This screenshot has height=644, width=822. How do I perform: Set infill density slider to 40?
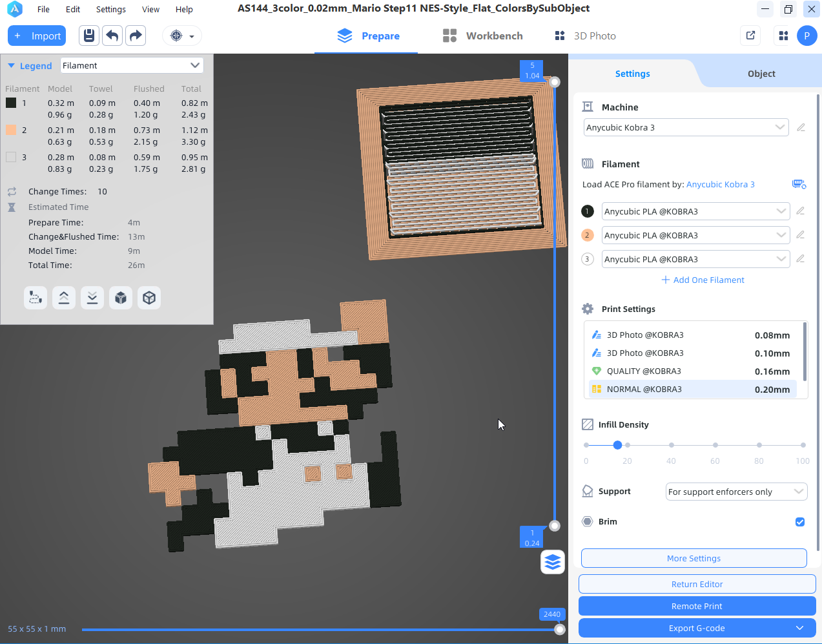click(x=672, y=445)
